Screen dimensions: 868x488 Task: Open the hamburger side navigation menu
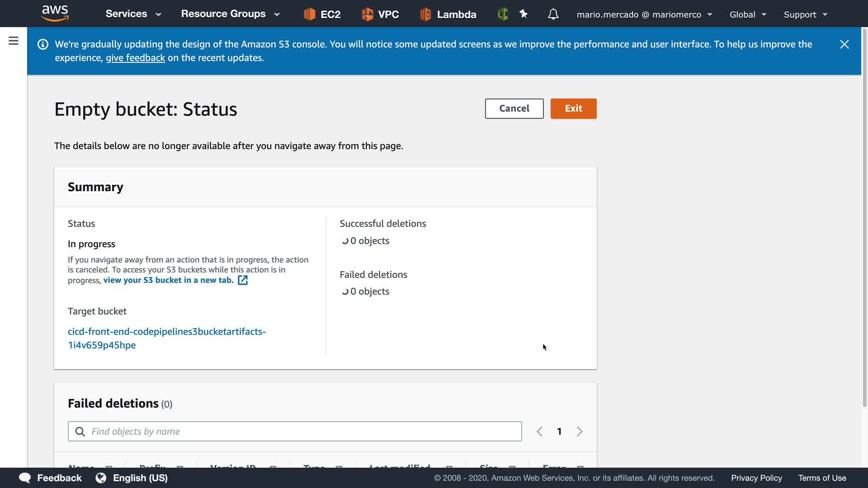pos(14,41)
